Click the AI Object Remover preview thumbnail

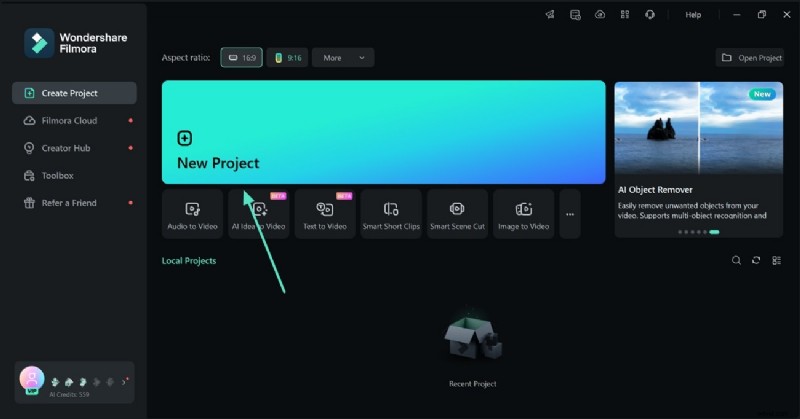(x=699, y=128)
